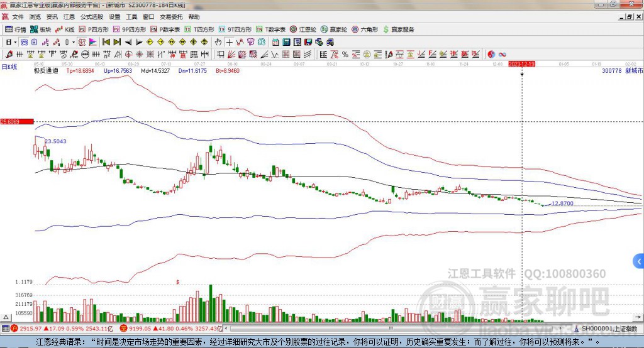Toggle the colored flag indicator icon

(x=93, y=42)
